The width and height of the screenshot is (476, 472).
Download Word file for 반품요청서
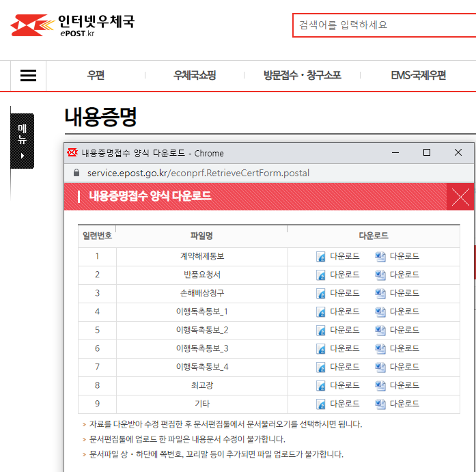click(x=397, y=275)
